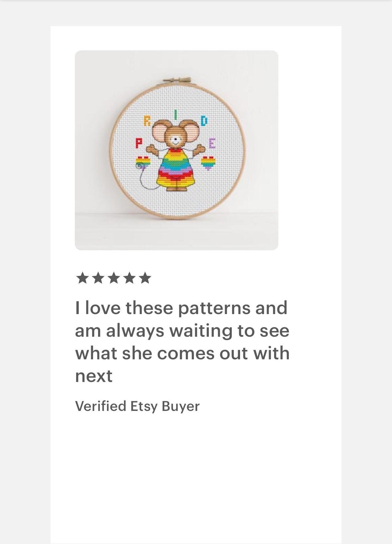Click the blue letter D
Viewport: 392px width, 544px height.
[204, 120]
